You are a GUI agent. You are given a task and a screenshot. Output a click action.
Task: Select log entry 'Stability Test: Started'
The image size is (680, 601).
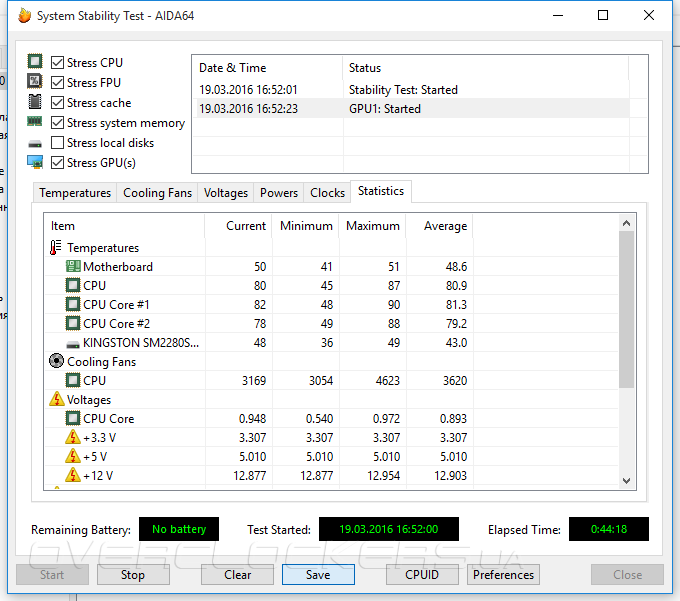click(x=403, y=90)
